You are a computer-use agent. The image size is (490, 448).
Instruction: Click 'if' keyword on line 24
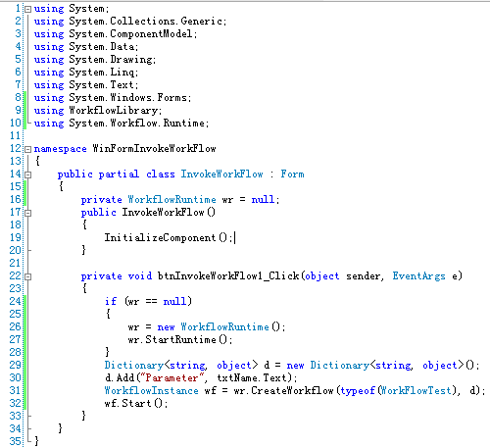click(x=111, y=301)
